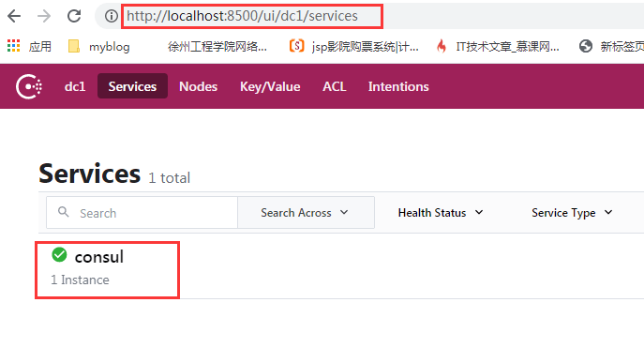
Task: Open the jsp影院购票系统 bookmark
Action: [x=354, y=46]
